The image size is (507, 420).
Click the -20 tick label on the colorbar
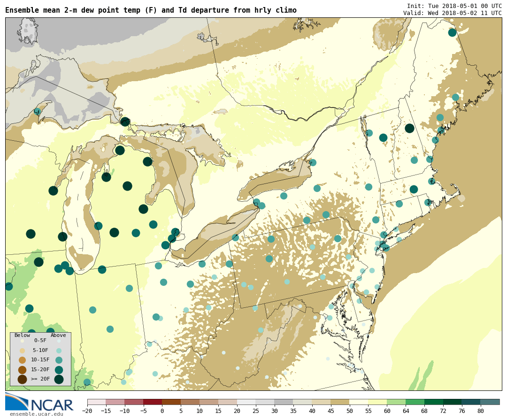[x=87, y=411]
